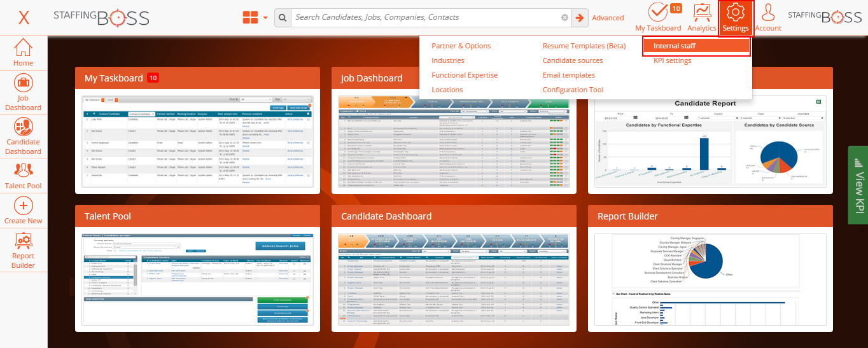Click the Report Builder card header

coord(711,216)
